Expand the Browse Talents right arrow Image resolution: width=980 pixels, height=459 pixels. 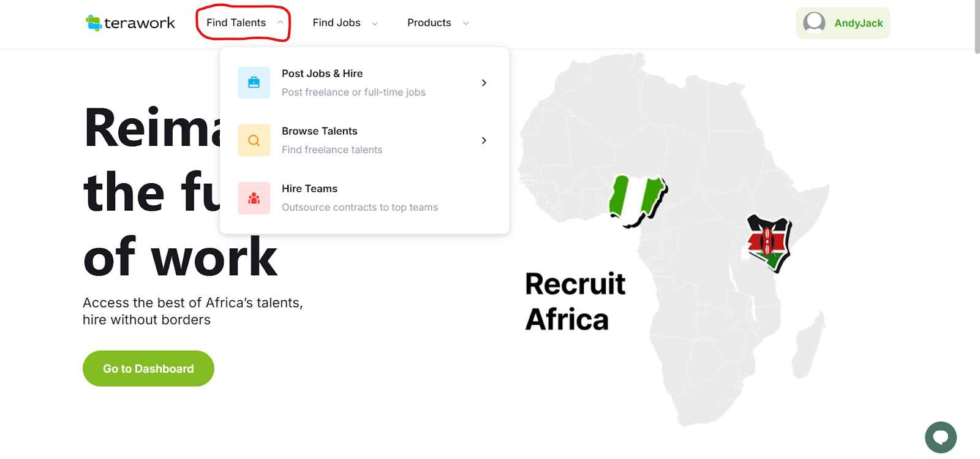click(x=484, y=140)
